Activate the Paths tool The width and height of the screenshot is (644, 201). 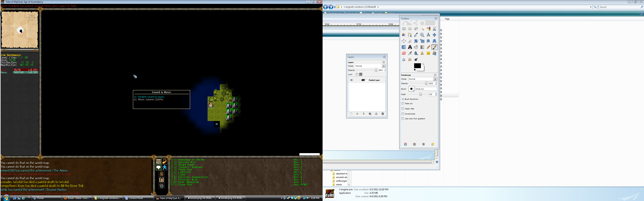pyautogui.click(x=410, y=35)
